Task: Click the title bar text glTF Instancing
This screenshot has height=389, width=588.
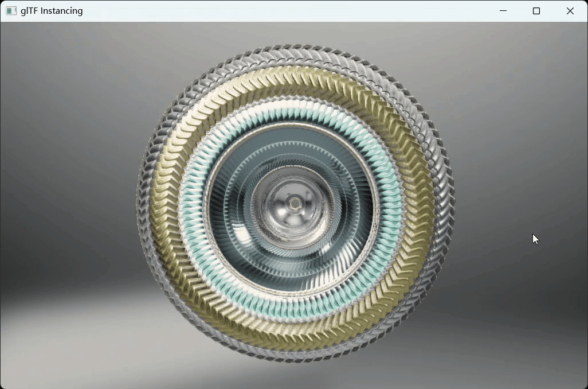Action: click(52, 10)
